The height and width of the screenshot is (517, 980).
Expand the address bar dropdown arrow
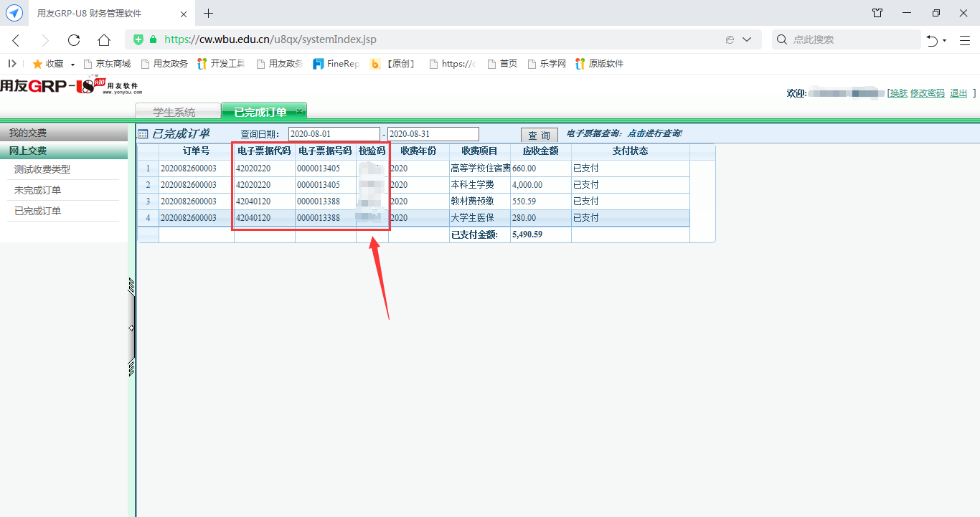pos(747,40)
